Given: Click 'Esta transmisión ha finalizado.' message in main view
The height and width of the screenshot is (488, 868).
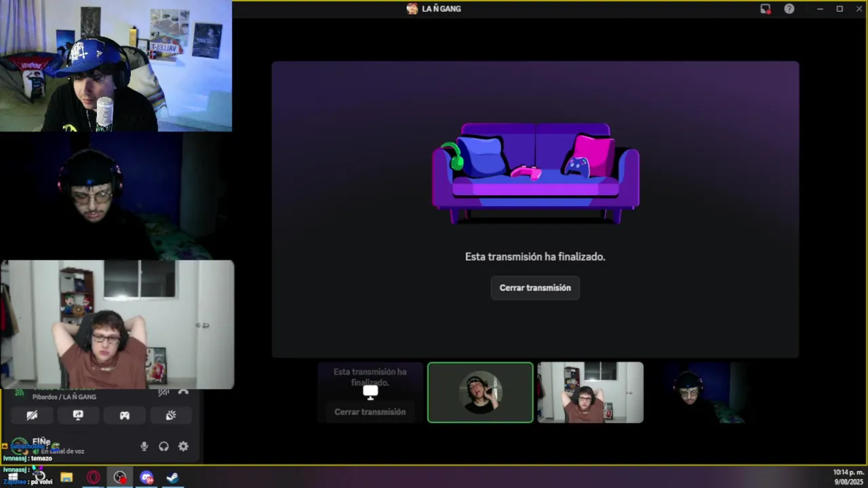Looking at the screenshot, I should pos(535,257).
